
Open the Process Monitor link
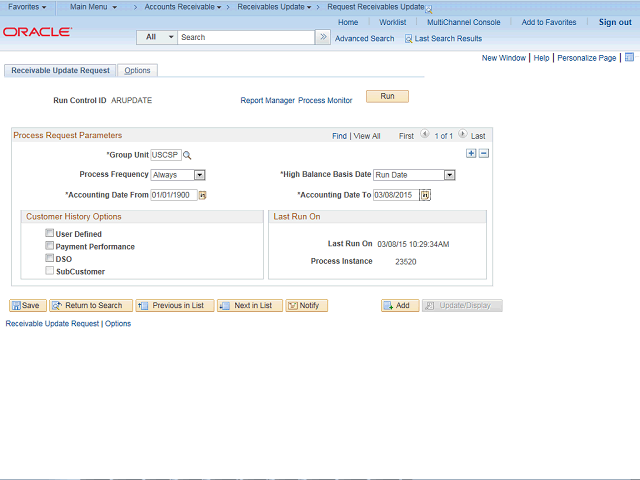pyautogui.click(x=325, y=100)
